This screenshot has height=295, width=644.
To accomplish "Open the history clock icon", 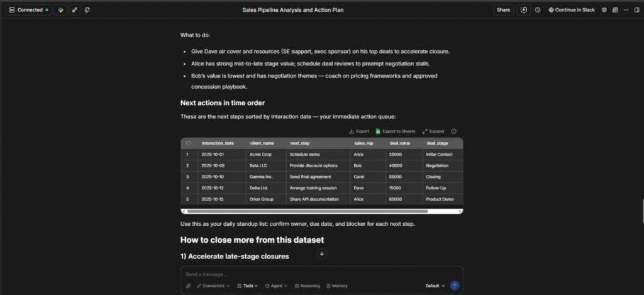I will [538, 10].
